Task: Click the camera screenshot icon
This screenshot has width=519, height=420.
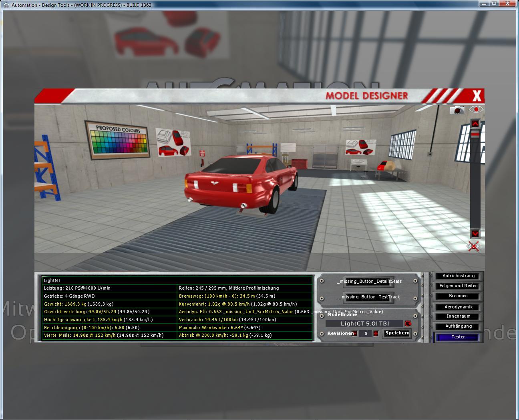Action: click(x=457, y=110)
